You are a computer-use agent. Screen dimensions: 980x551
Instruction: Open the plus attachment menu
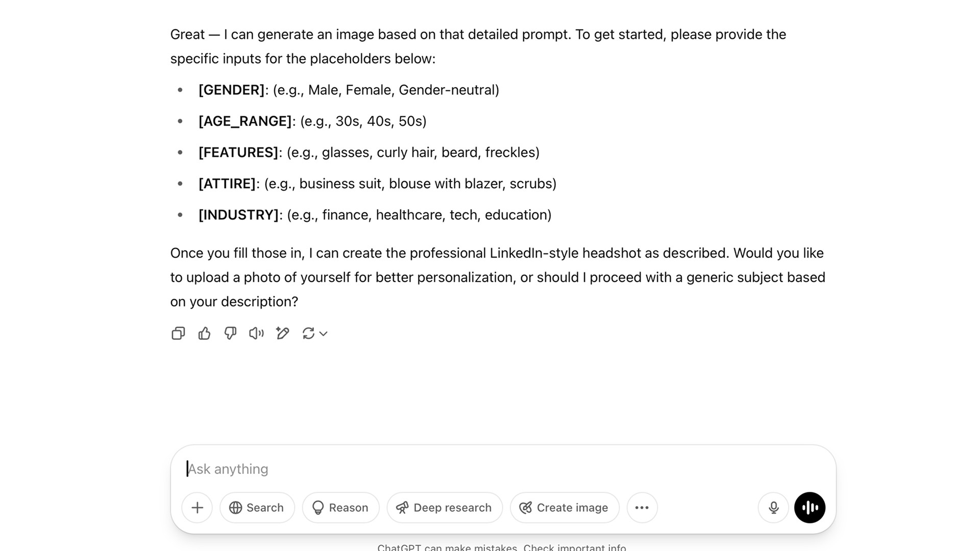pyautogui.click(x=197, y=508)
